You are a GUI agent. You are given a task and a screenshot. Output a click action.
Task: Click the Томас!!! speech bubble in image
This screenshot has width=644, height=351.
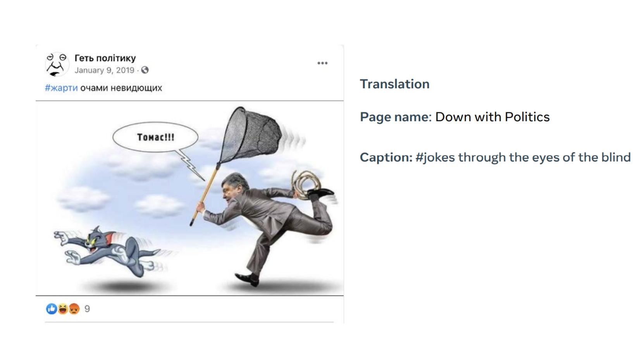155,137
